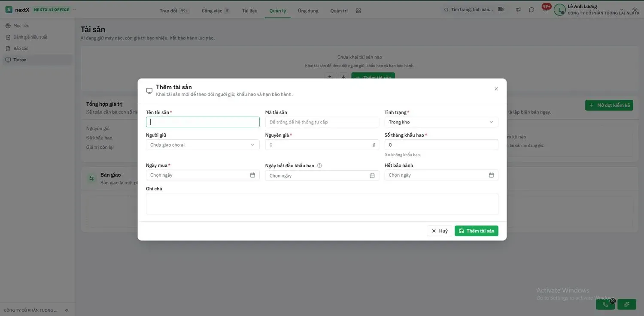
Task: Click the Huỷ button
Action: tap(439, 231)
